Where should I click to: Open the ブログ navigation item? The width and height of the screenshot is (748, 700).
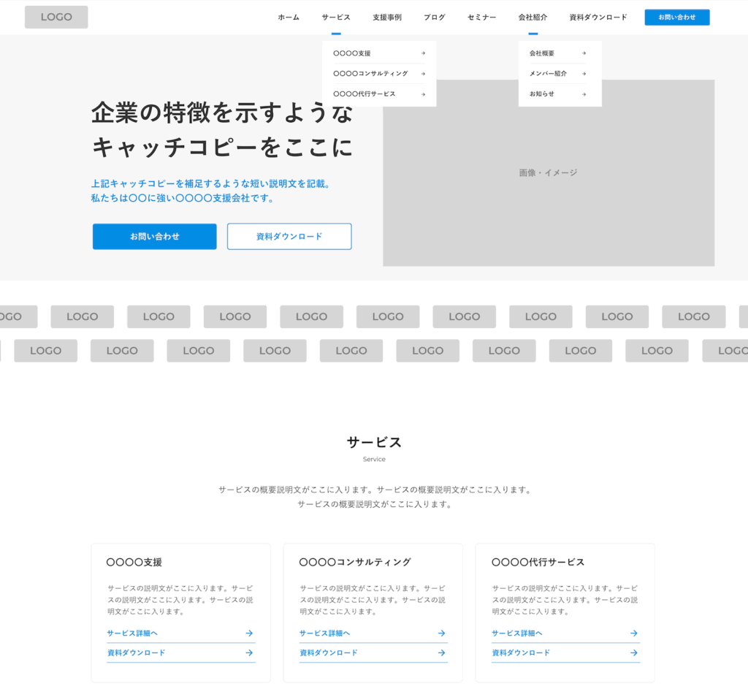click(434, 18)
